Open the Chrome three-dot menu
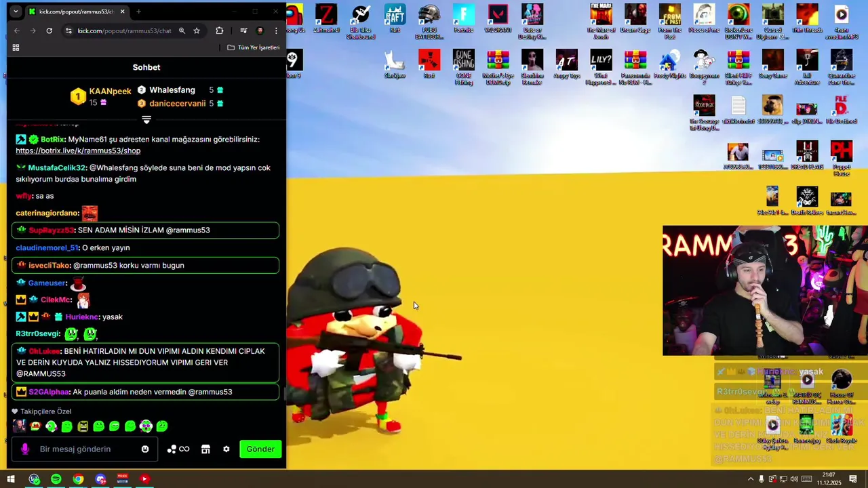Viewport: 868px width, 488px height. point(276,30)
